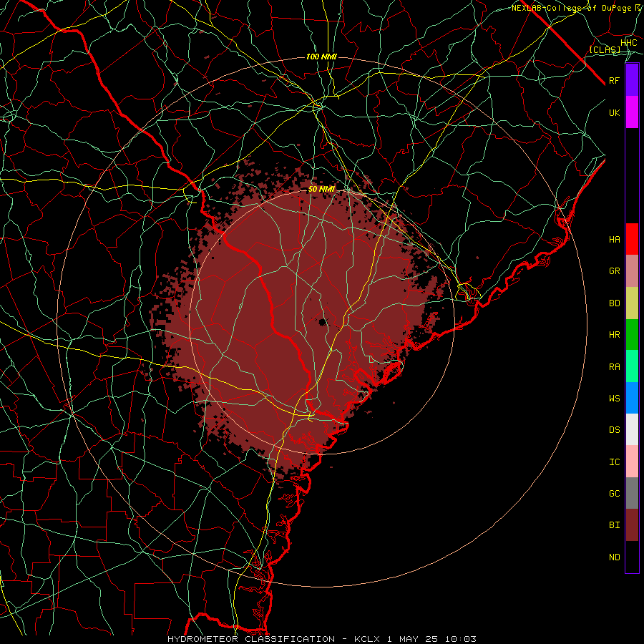Click the RF purple legend swatch
The image size is (644, 644).
[x=632, y=80]
